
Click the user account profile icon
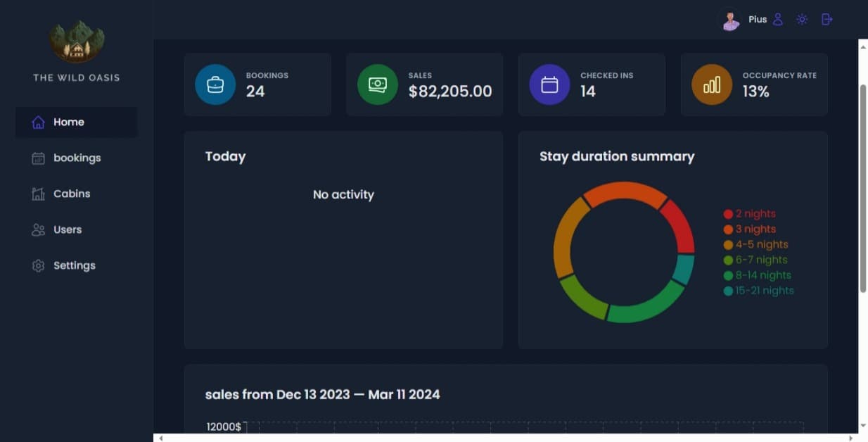(x=777, y=20)
